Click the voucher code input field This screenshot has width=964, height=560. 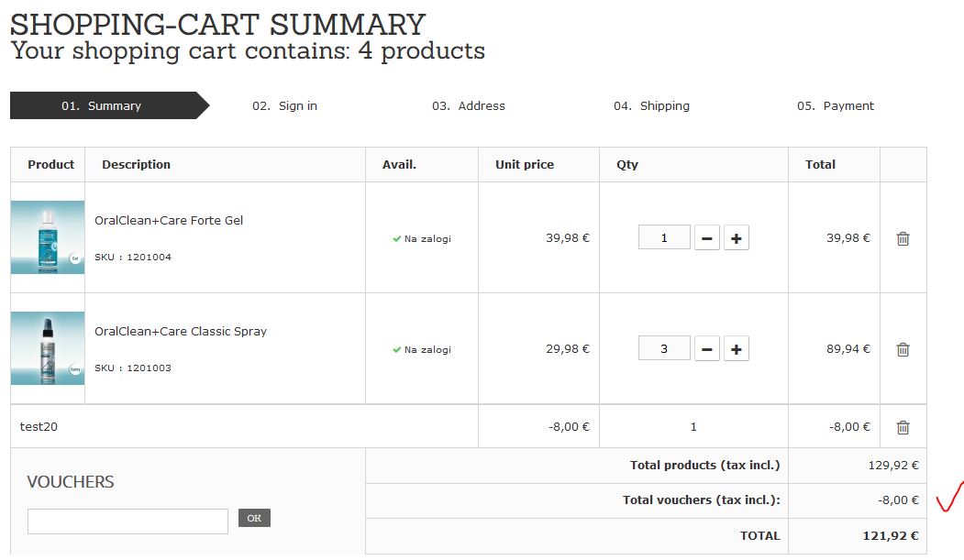point(127,521)
